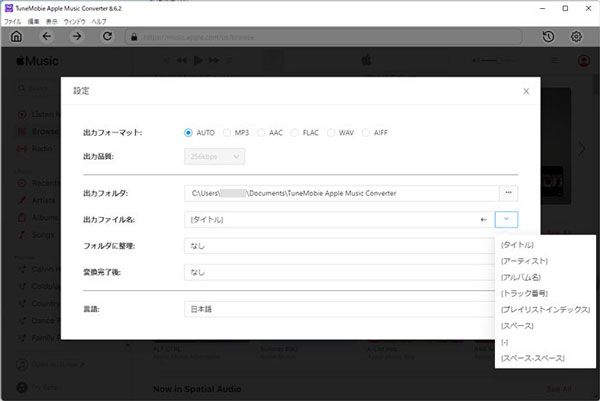
Task: Open settings via the gear icon
Action: [576, 37]
